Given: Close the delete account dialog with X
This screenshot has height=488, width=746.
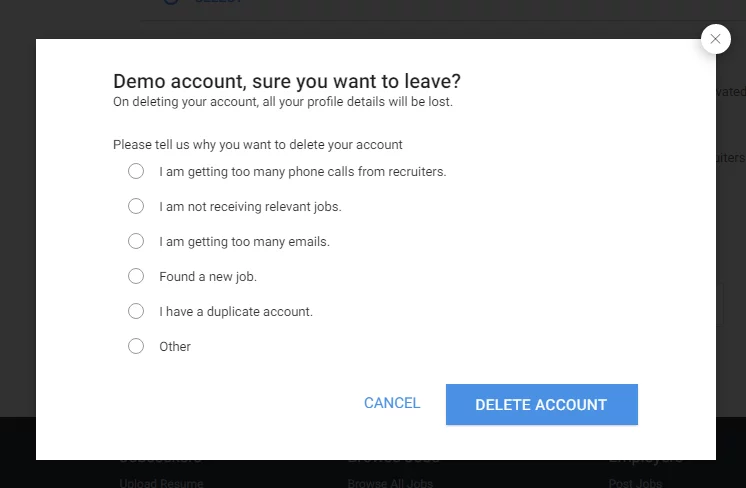Looking at the screenshot, I should 715,39.
